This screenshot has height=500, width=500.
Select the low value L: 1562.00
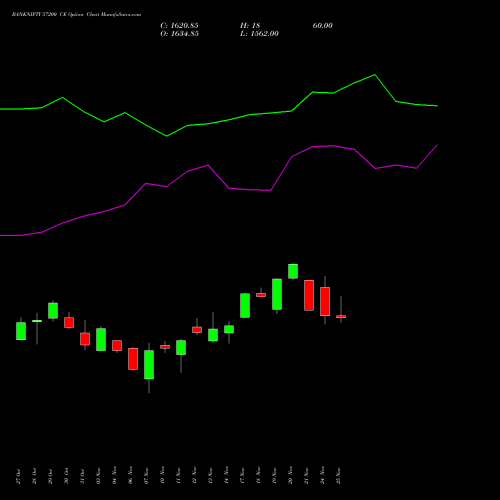point(259,34)
